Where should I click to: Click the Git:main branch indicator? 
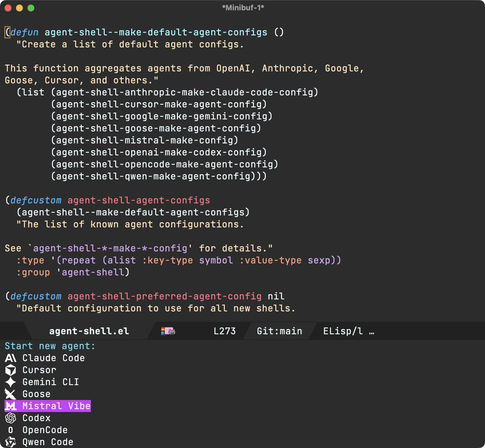[279, 331]
